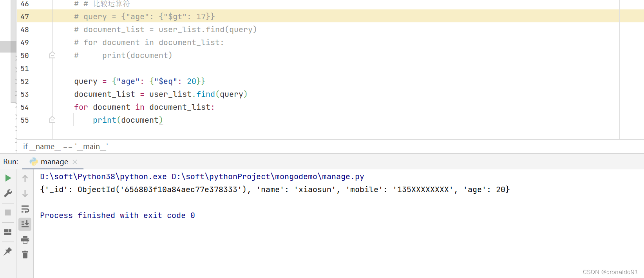Toggle soft-wrap in console output
The image size is (644, 278).
[25, 209]
